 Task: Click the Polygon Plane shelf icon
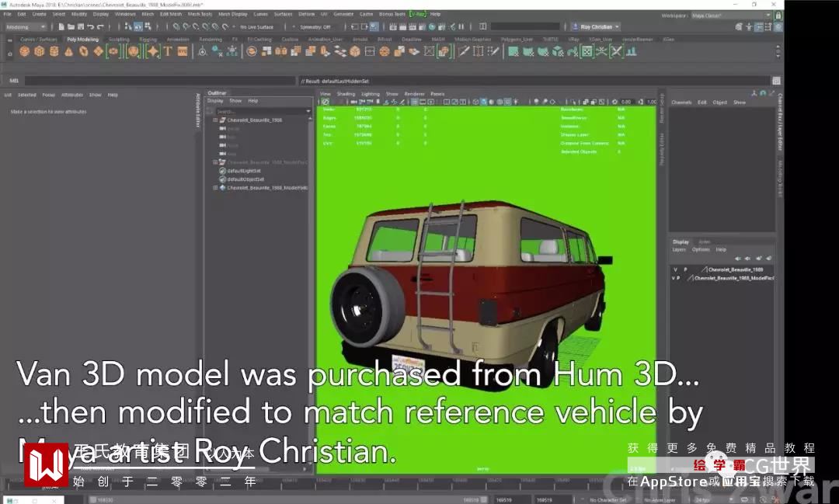[x=98, y=51]
